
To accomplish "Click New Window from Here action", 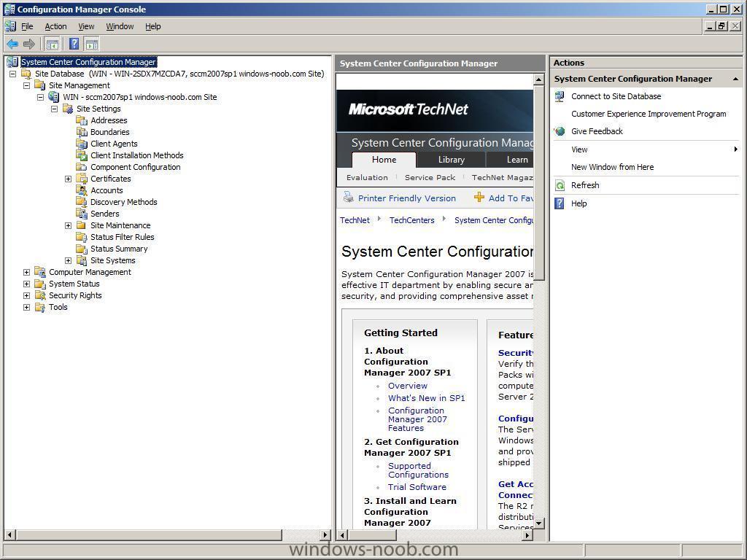I will pyautogui.click(x=612, y=167).
